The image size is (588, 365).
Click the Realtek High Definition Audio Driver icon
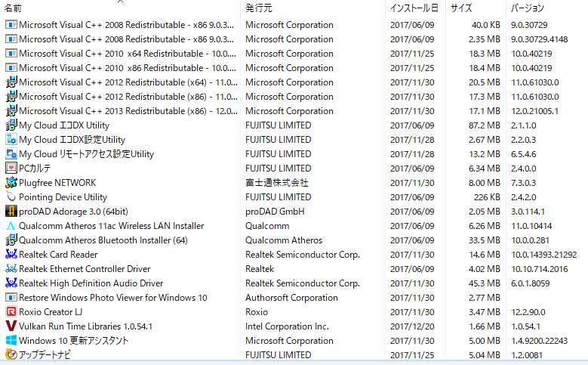11,283
